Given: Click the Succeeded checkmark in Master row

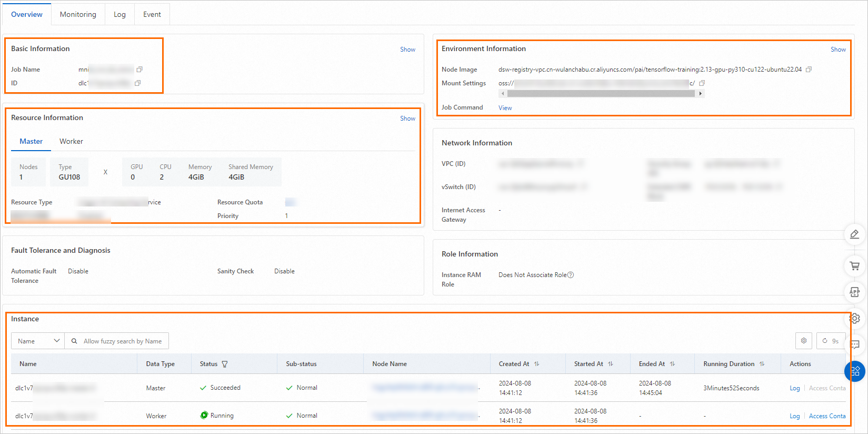Looking at the screenshot, I should click(x=203, y=388).
